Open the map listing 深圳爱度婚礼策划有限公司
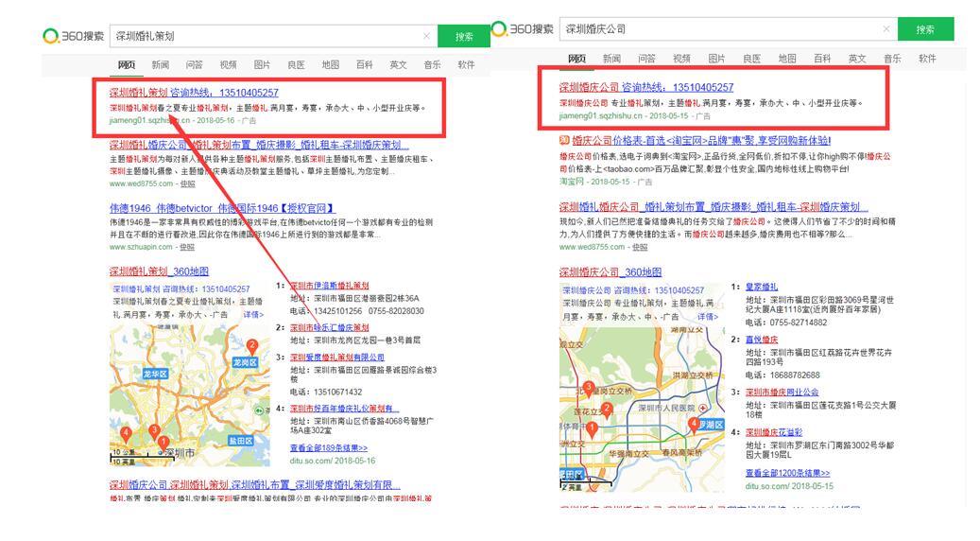 click(336, 358)
